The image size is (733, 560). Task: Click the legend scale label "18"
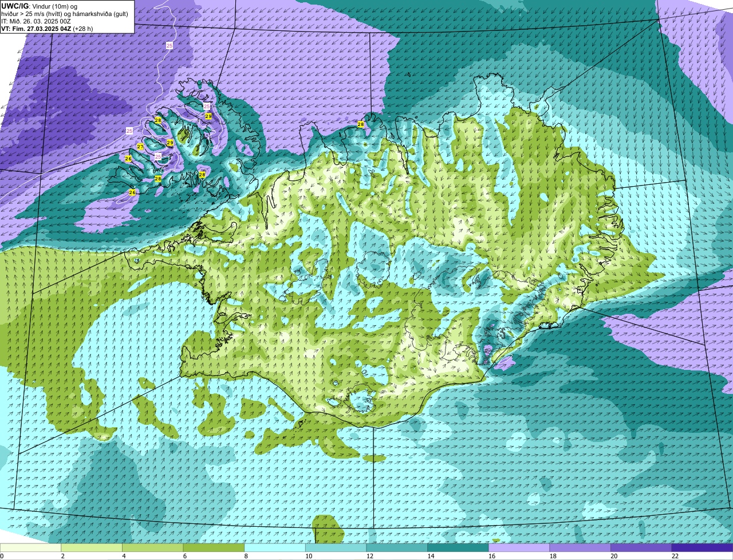[x=553, y=556]
